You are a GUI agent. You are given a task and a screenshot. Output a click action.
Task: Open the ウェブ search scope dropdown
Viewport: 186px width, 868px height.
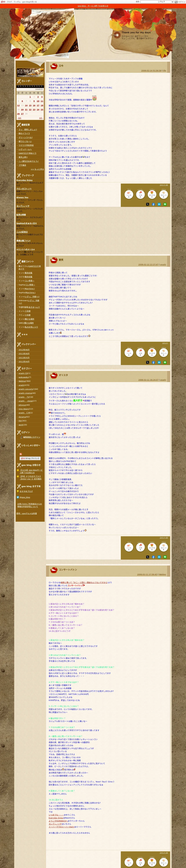tap(166, 2)
